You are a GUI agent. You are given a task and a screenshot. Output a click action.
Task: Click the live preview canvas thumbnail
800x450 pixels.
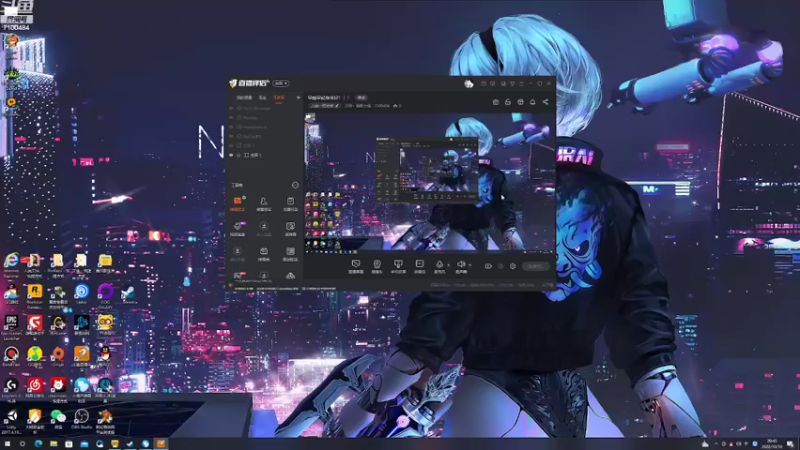click(x=429, y=183)
